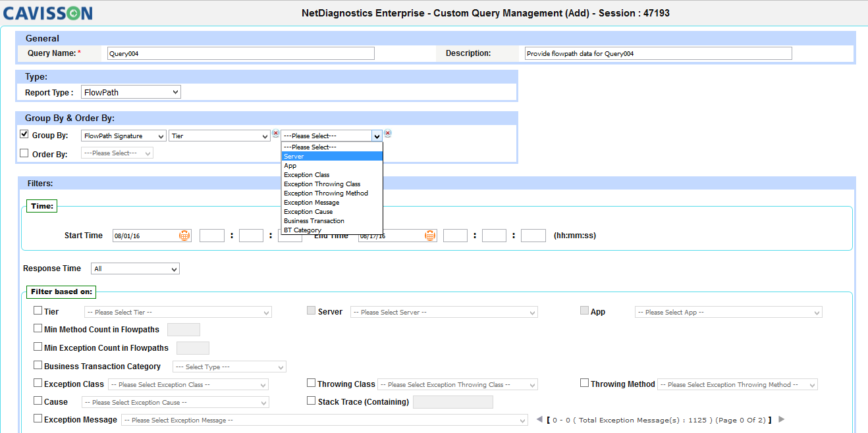
Task: Open the FlowPath Signature group-by dropdown
Action: click(x=124, y=136)
